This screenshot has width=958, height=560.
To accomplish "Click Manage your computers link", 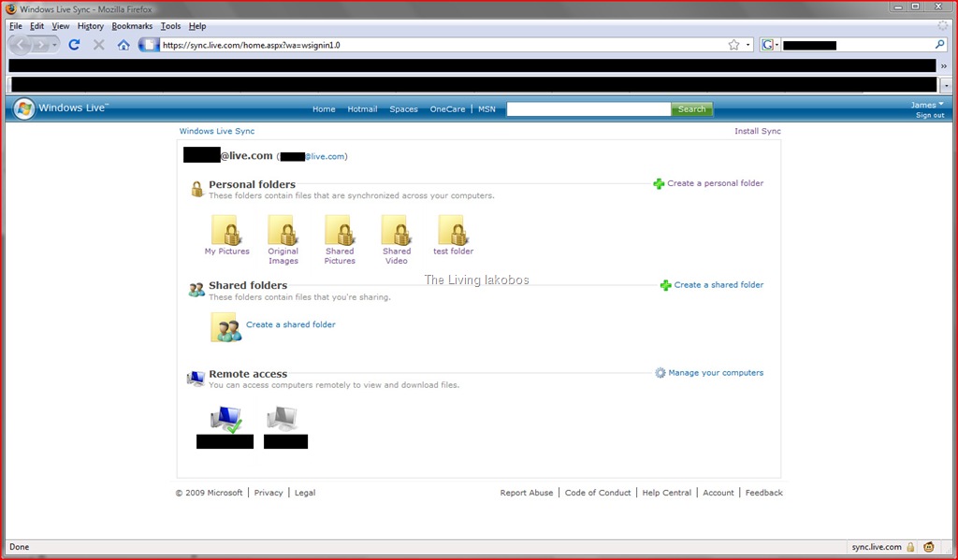I will tap(716, 372).
